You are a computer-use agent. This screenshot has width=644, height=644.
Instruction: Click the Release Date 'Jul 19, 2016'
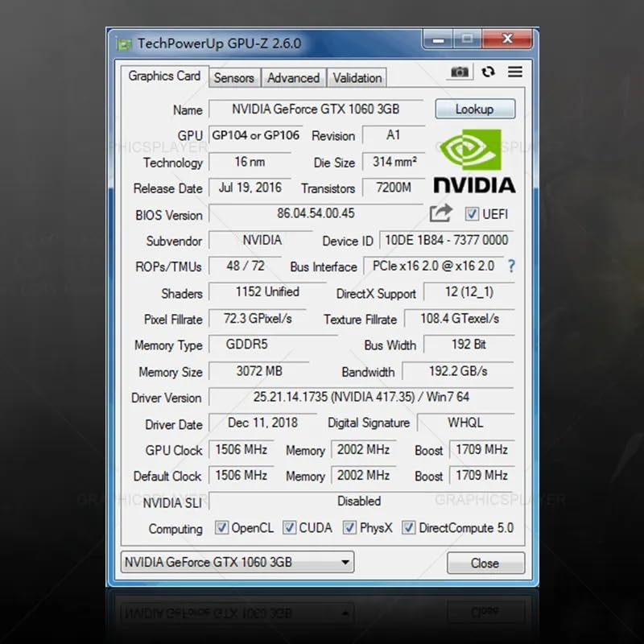250,188
